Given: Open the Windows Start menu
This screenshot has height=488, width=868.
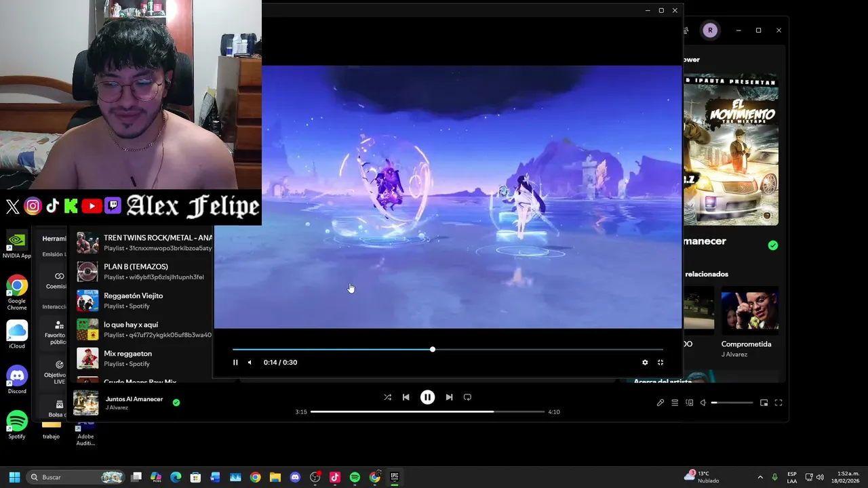Looking at the screenshot, I should click(x=14, y=477).
